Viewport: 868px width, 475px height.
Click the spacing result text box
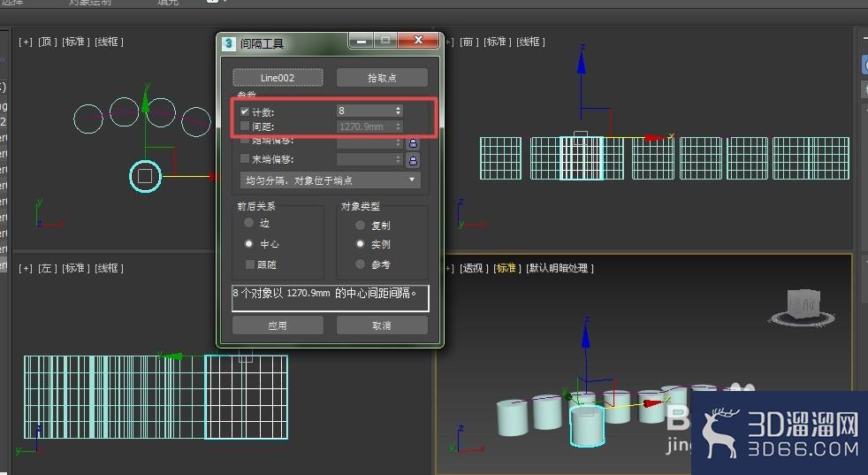(331, 298)
